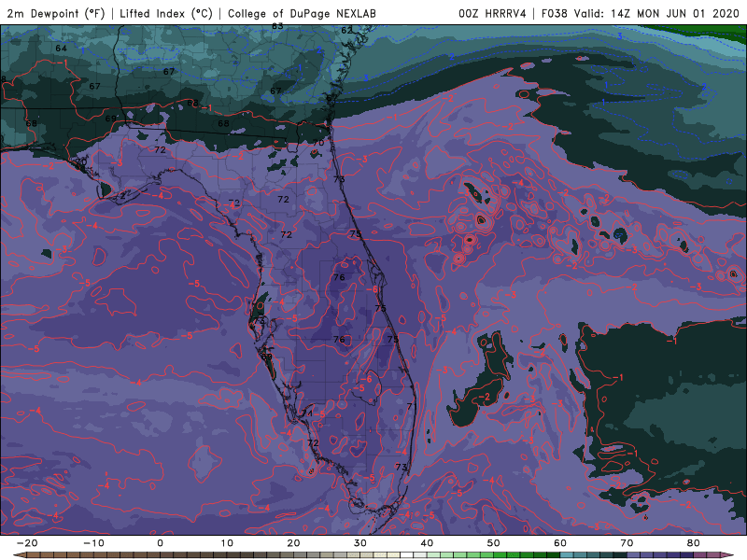Click the -20 label on the color scale

[27, 543]
